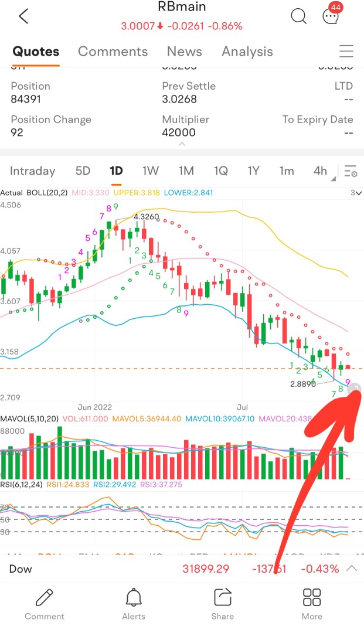Open the search icon at the top

[299, 16]
